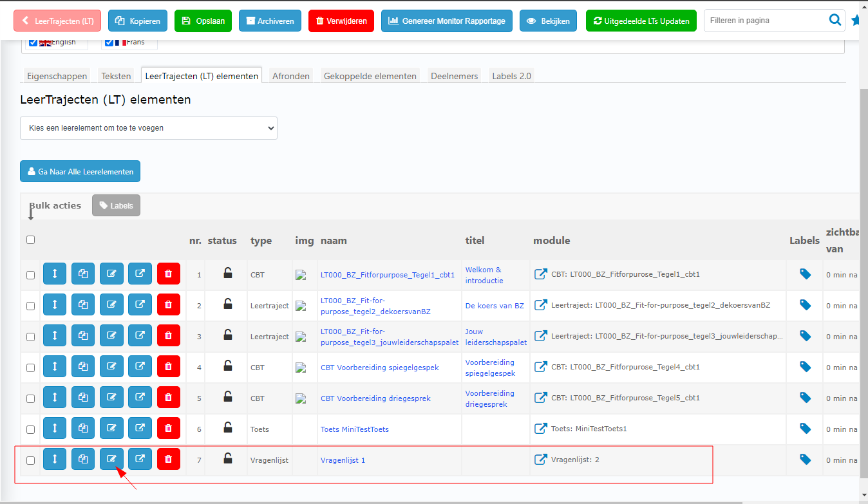Toggle the select-all checkbox in table header
The height and width of the screenshot is (504, 868).
coord(30,239)
